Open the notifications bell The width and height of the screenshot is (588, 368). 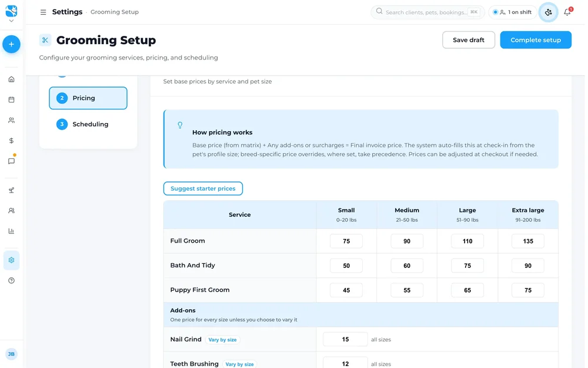567,12
